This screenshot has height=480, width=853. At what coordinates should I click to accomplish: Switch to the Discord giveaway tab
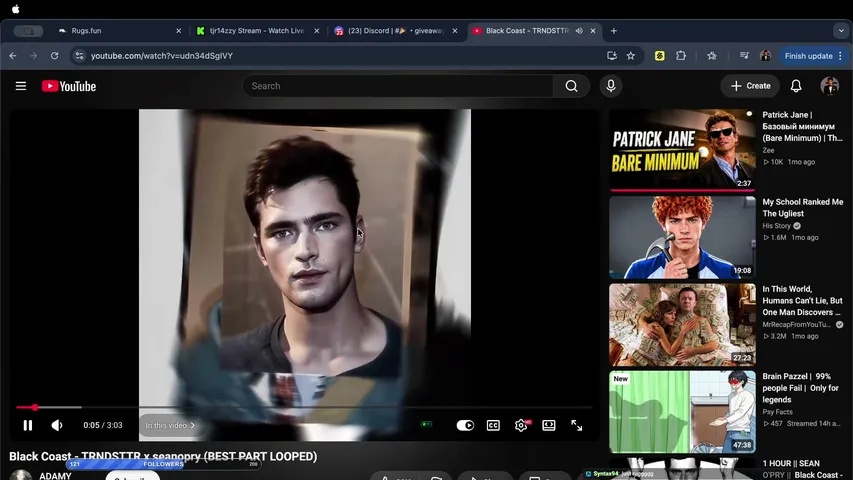click(394, 31)
